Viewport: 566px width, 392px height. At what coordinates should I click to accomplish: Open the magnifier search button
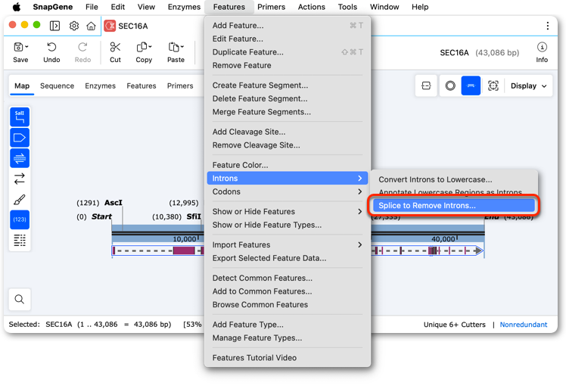point(20,299)
